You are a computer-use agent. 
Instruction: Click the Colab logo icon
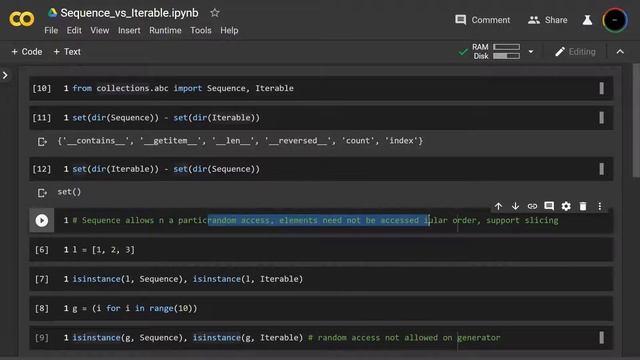(21, 19)
